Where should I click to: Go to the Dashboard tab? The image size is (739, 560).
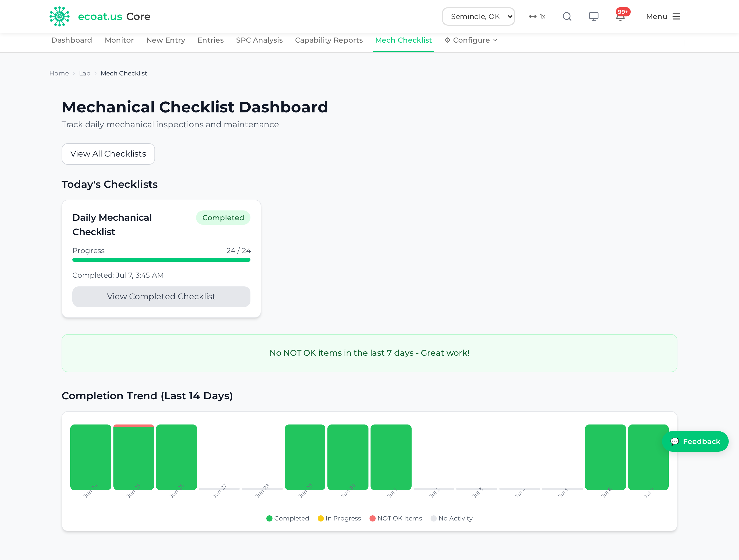(x=72, y=40)
